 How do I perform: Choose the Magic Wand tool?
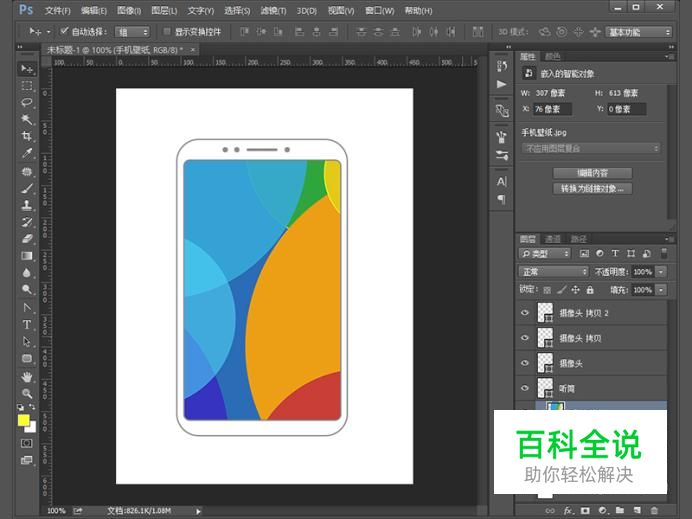click(x=27, y=119)
